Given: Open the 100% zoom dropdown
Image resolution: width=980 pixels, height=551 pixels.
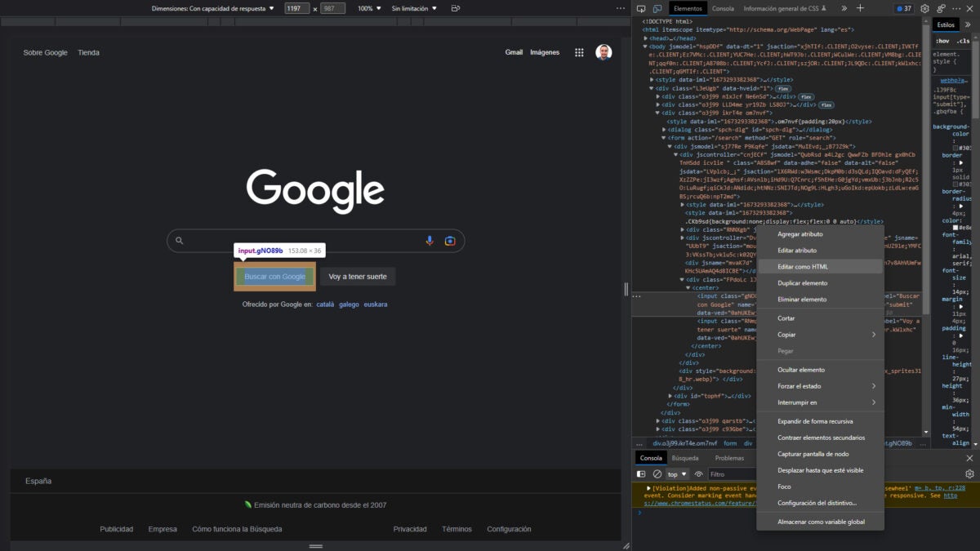Looking at the screenshot, I should tap(369, 8).
